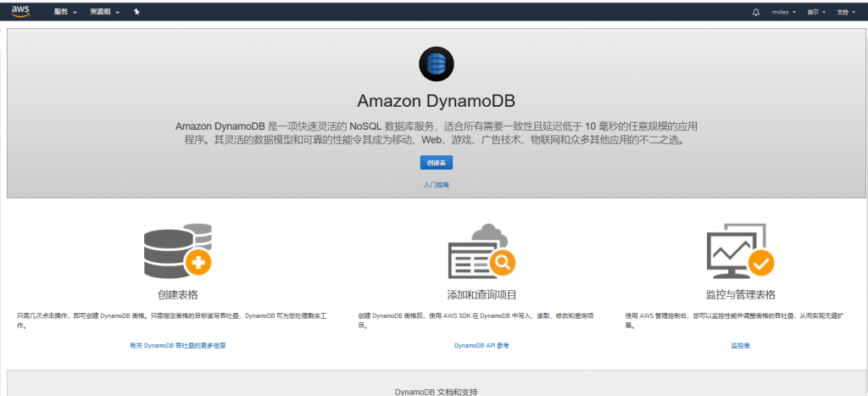The height and width of the screenshot is (396, 868).
Task: Click the 监控与管理表格 heading
Action: pos(741,294)
